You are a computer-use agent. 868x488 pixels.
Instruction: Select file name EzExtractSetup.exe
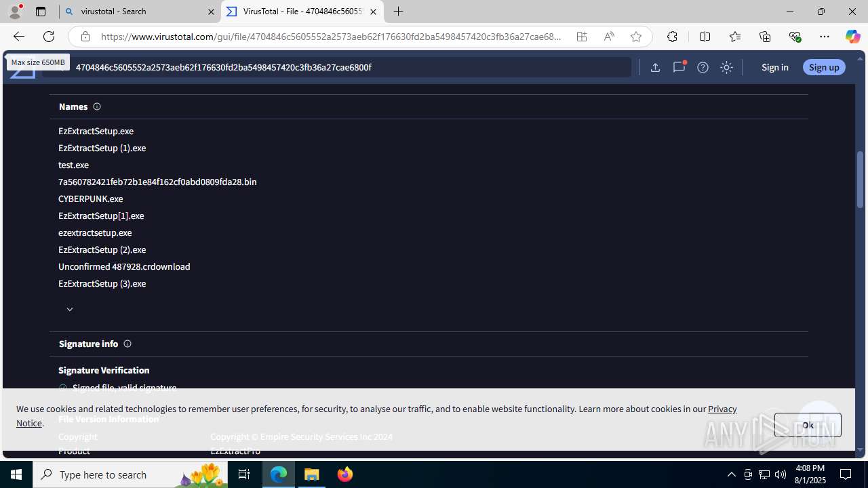tap(96, 131)
